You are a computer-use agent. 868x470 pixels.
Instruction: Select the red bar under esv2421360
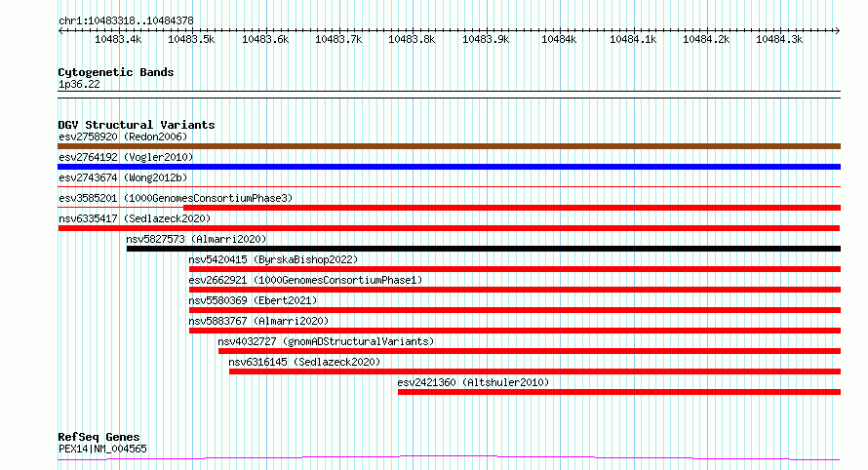point(619,392)
